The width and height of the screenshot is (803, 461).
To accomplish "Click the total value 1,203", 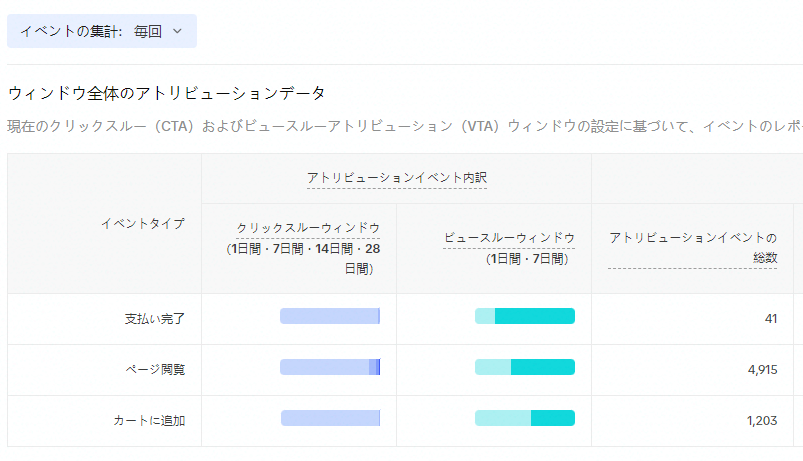I will pos(762,421).
